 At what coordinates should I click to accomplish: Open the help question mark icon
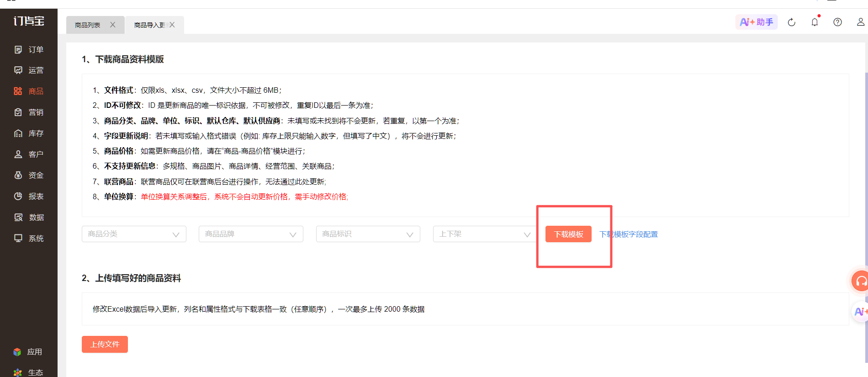[x=837, y=22]
